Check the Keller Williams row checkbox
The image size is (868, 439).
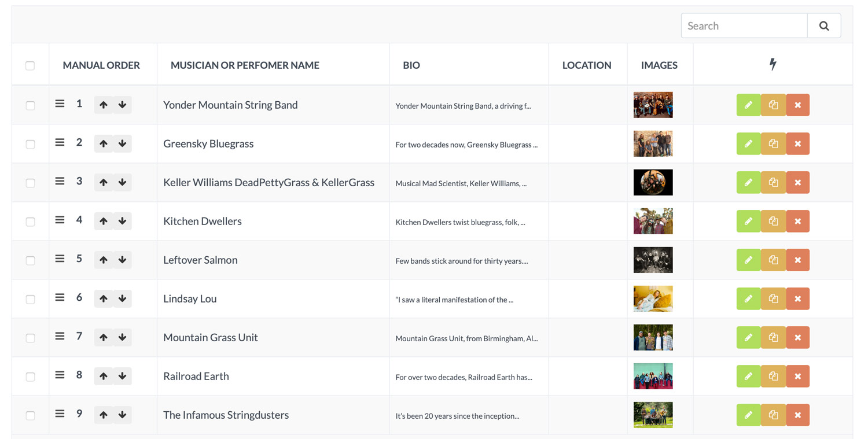[30, 183]
